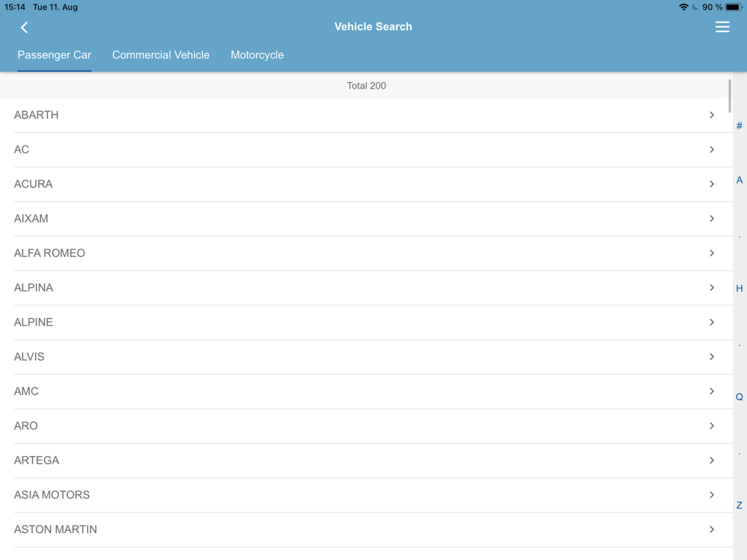
Task: Tap the battery status icon
Action: click(x=734, y=7)
